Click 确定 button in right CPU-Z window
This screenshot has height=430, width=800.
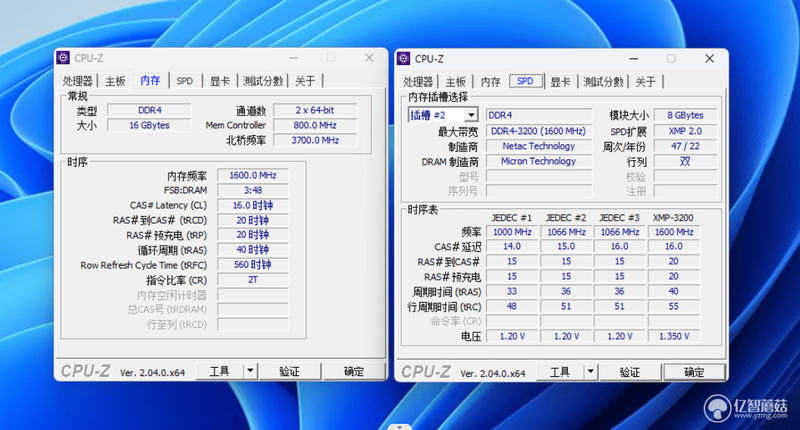point(694,372)
